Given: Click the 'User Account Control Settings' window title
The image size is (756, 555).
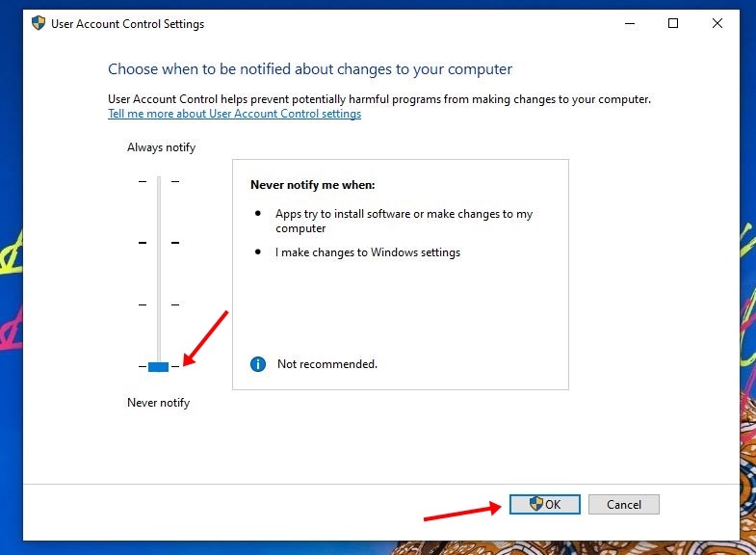Looking at the screenshot, I should coord(128,24).
